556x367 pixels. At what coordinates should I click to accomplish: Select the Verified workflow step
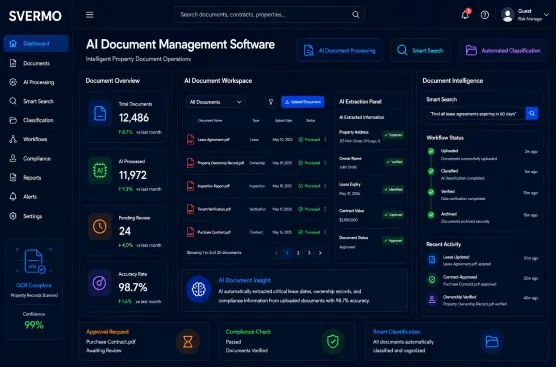tap(482, 195)
